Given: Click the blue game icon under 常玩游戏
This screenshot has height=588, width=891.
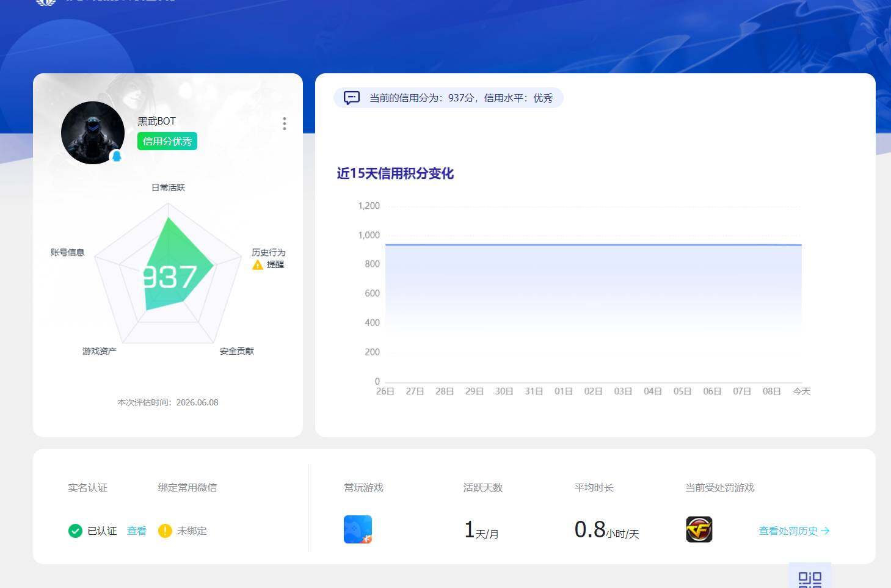Looking at the screenshot, I should pos(358,529).
